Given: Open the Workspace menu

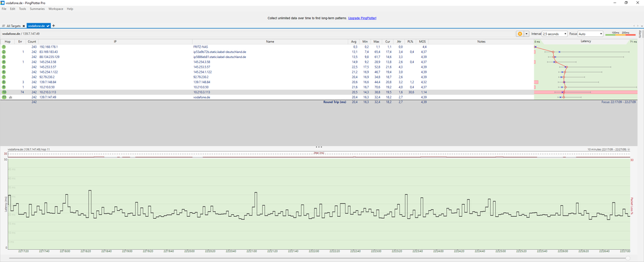Looking at the screenshot, I should pos(56,8).
